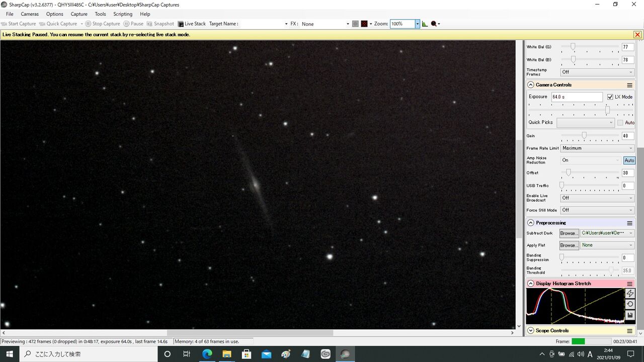This screenshot has height=362, width=644.
Task: Open the Tools menu
Action: click(x=101, y=14)
